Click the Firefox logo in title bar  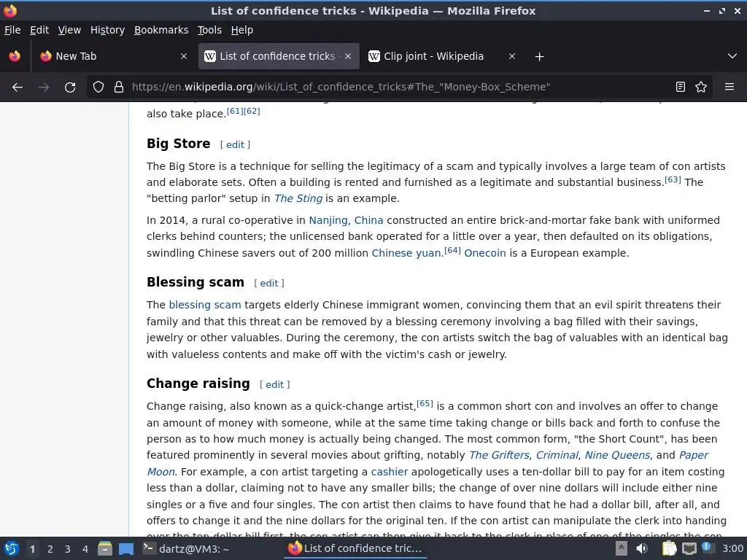[9, 10]
